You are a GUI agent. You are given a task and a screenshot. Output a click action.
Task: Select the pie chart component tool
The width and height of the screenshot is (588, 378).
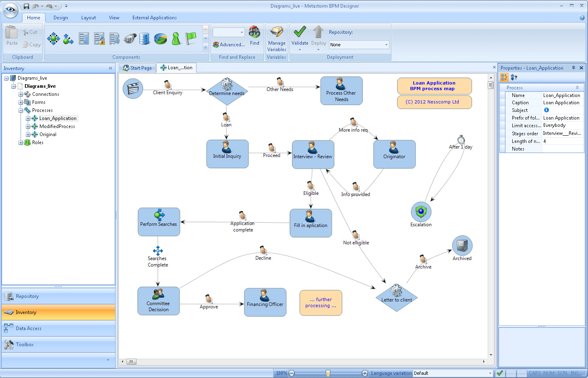160,39
